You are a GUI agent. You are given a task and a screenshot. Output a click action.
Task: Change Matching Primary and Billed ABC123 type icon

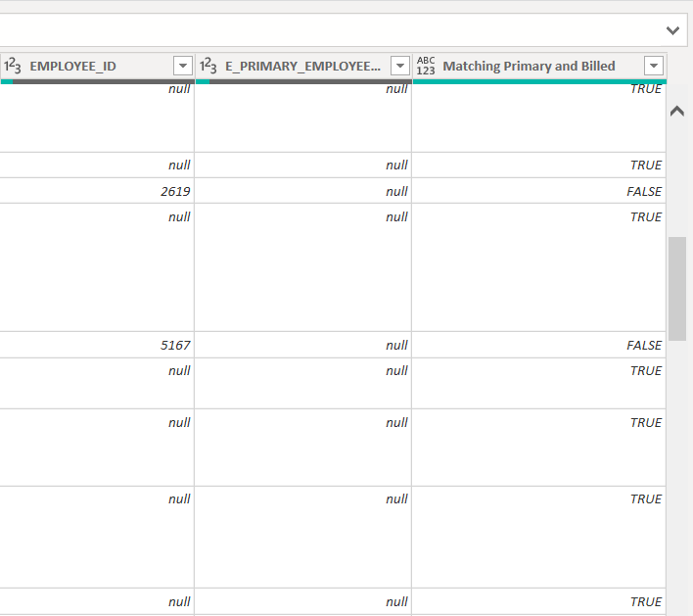[x=426, y=66]
